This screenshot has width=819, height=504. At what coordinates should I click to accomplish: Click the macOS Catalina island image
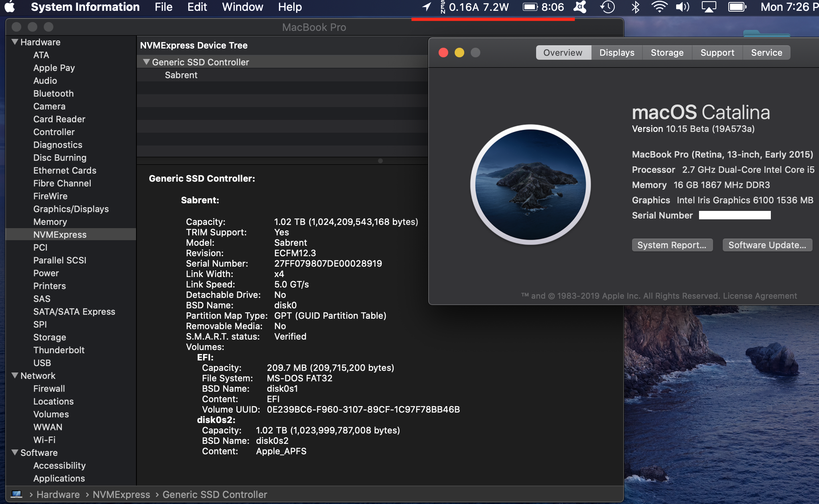(x=530, y=184)
